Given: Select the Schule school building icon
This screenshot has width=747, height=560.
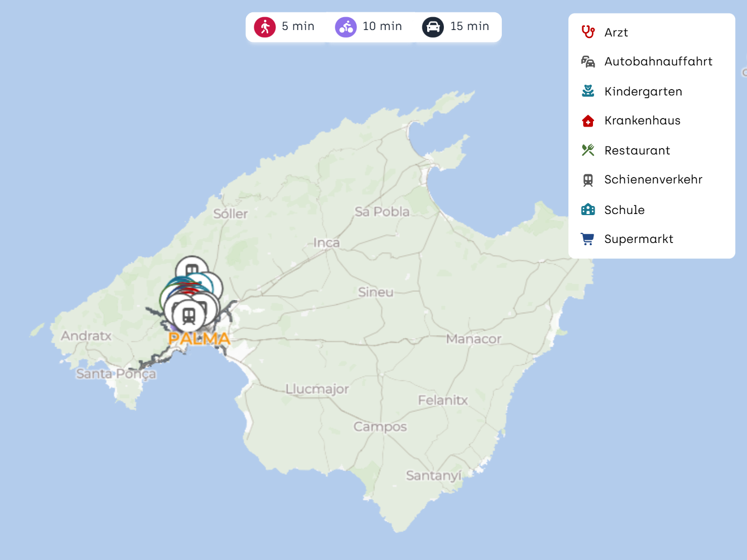Looking at the screenshot, I should 588,210.
